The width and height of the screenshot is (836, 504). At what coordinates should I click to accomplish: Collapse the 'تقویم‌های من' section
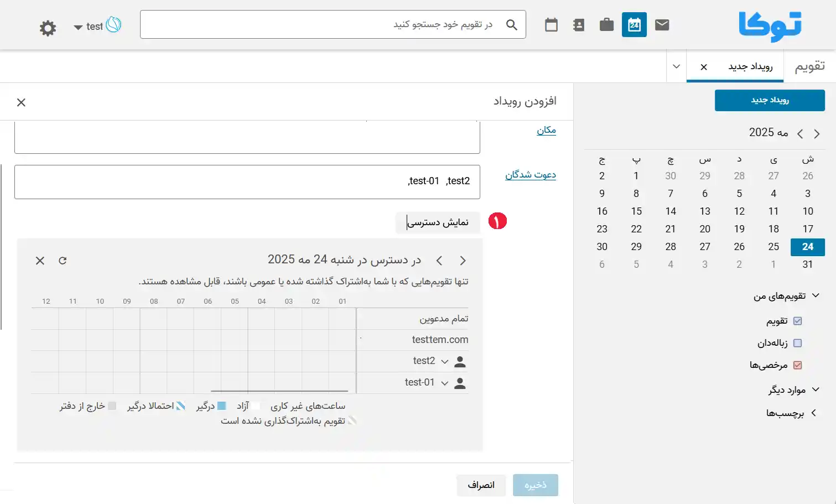pos(816,295)
